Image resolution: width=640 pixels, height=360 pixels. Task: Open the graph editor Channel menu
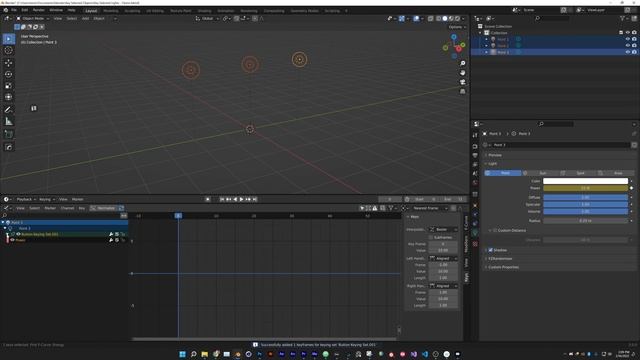[x=67, y=208]
